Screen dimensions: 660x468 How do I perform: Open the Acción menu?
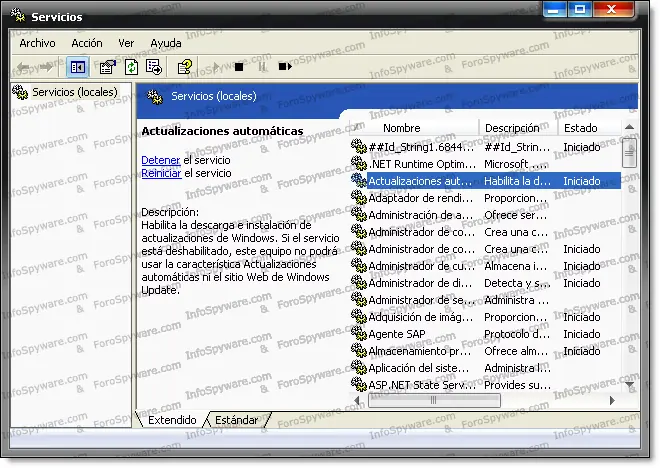coord(87,43)
